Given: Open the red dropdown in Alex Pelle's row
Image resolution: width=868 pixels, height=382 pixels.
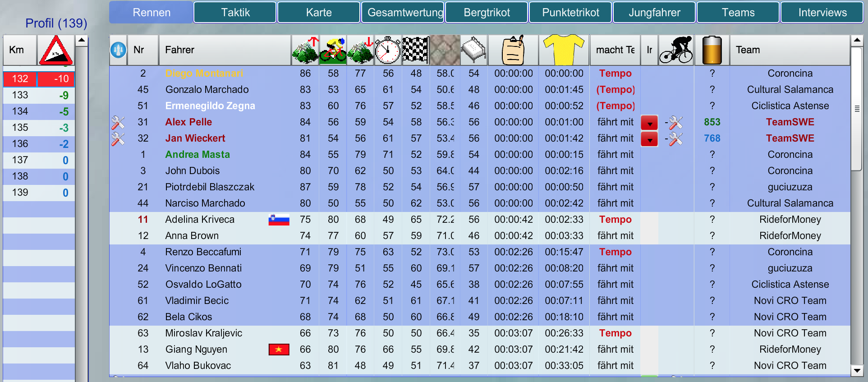Looking at the screenshot, I should [649, 123].
